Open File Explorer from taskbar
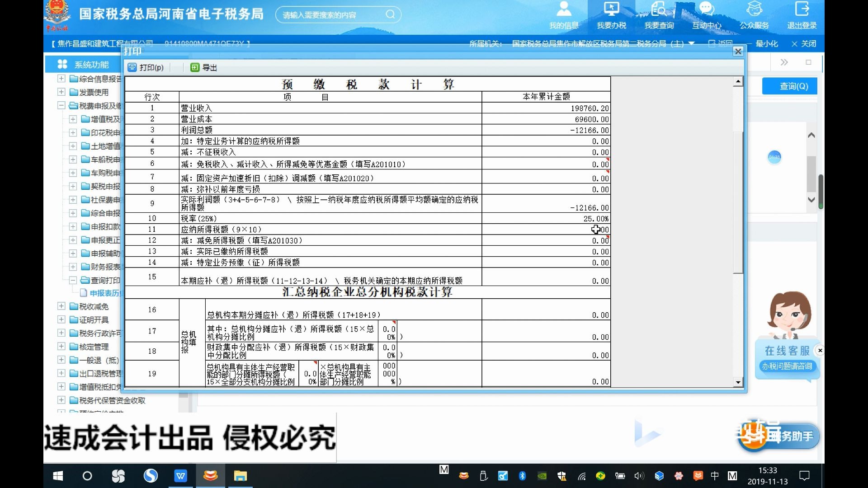This screenshot has width=868, height=488. click(x=240, y=476)
